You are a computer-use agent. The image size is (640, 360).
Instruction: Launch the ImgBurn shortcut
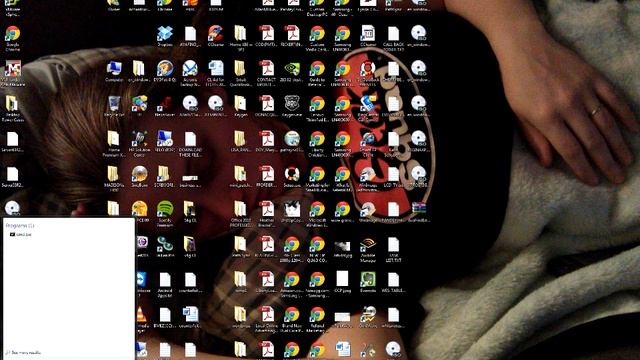[x=139, y=176]
